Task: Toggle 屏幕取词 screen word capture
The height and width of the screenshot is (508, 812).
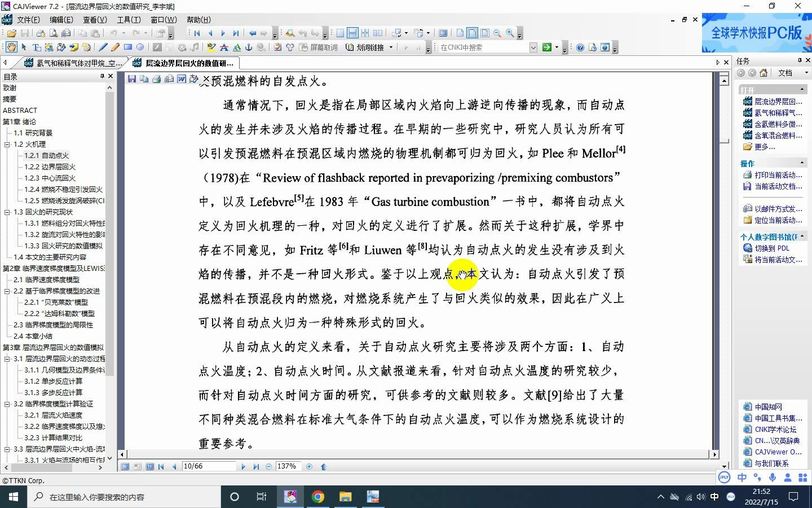Action: [x=318, y=47]
